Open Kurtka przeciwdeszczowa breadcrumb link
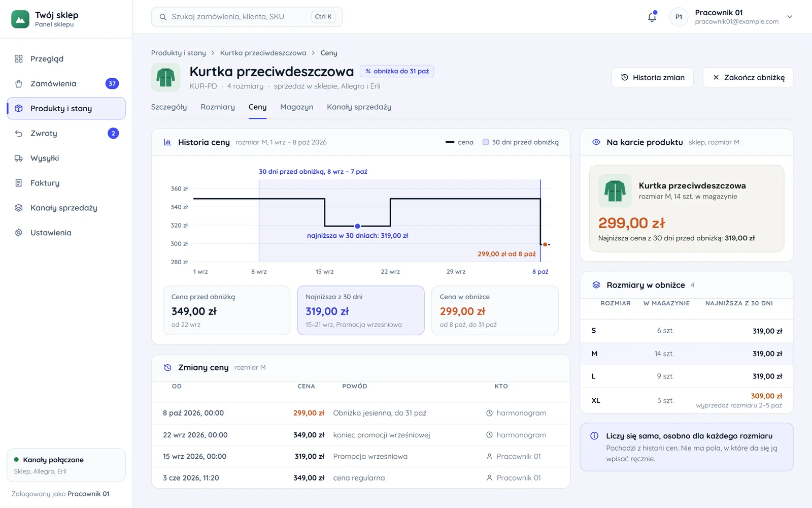 (263, 53)
